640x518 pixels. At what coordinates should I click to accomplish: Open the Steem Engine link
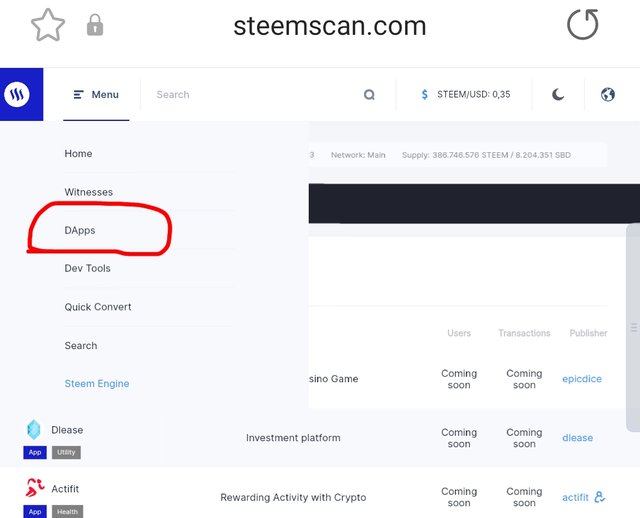coord(97,384)
